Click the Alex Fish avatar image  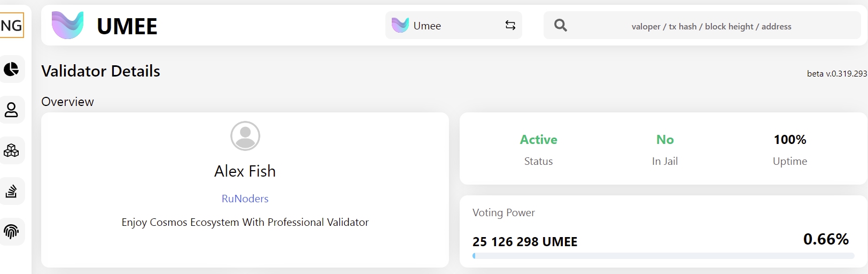(x=245, y=136)
